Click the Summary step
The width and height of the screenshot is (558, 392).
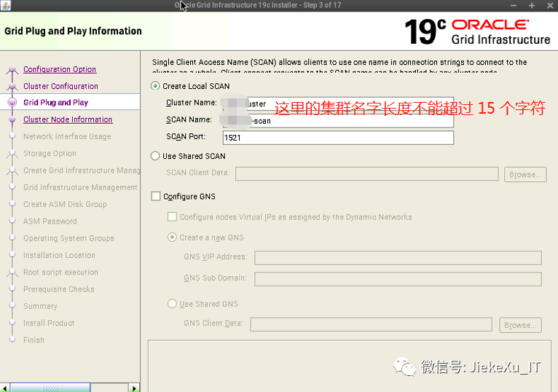tap(40, 306)
